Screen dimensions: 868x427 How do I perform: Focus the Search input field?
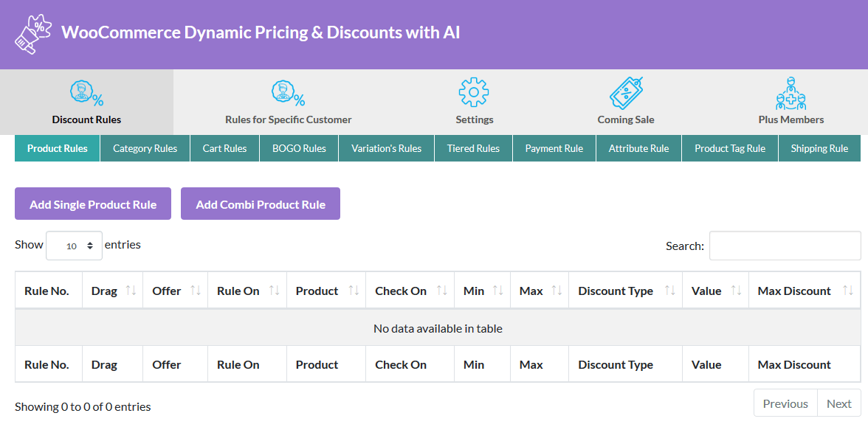pos(785,246)
